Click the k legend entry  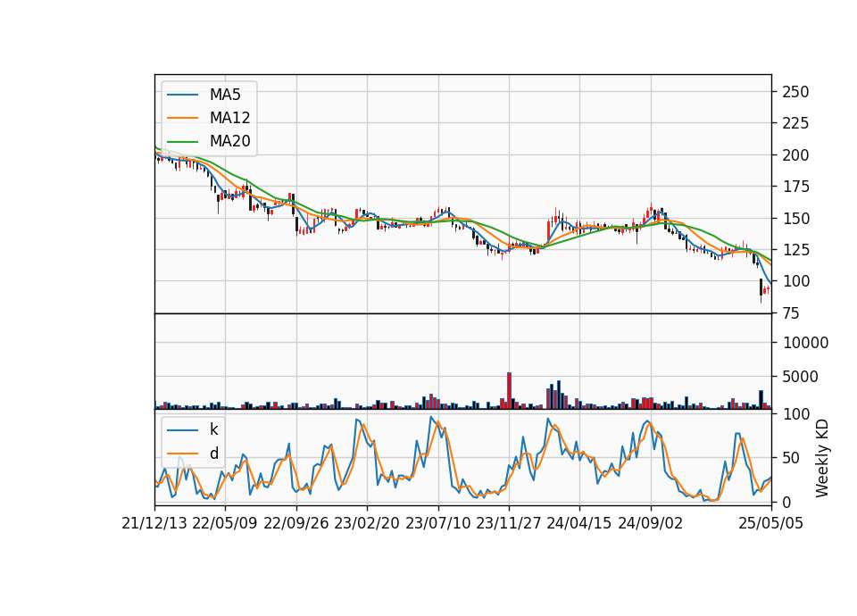click(213, 429)
